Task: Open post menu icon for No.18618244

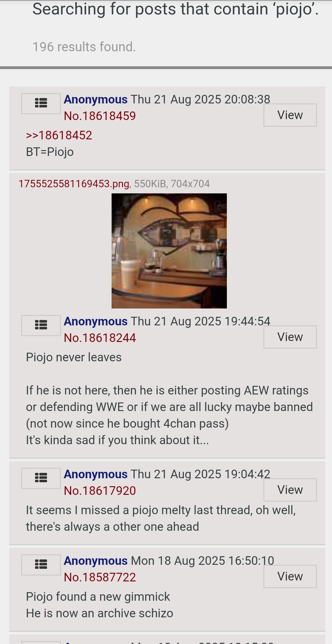Action: 41,325
